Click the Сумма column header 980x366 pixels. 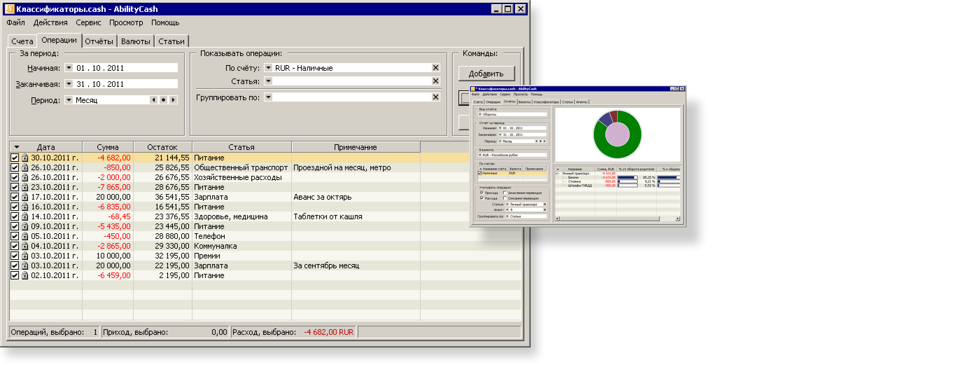tap(108, 147)
